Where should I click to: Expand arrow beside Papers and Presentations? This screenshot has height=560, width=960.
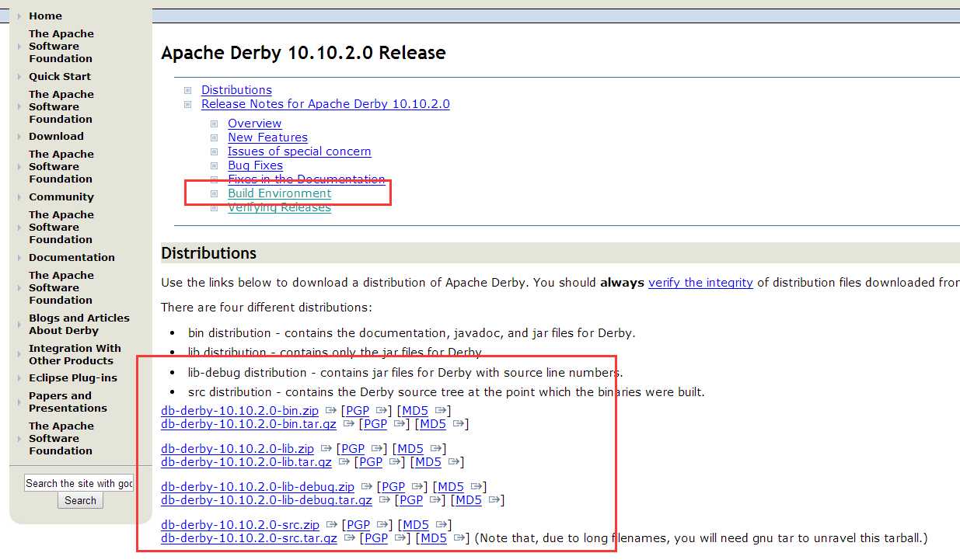pos(19,402)
